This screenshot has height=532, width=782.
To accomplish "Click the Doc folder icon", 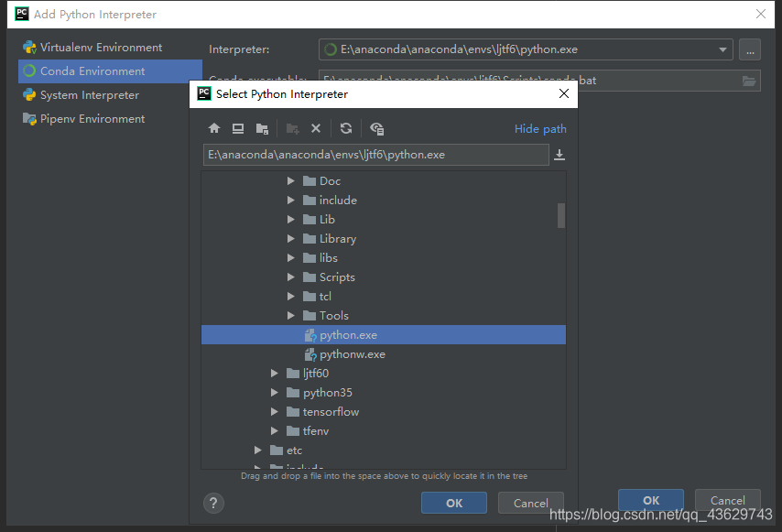I will (x=310, y=181).
